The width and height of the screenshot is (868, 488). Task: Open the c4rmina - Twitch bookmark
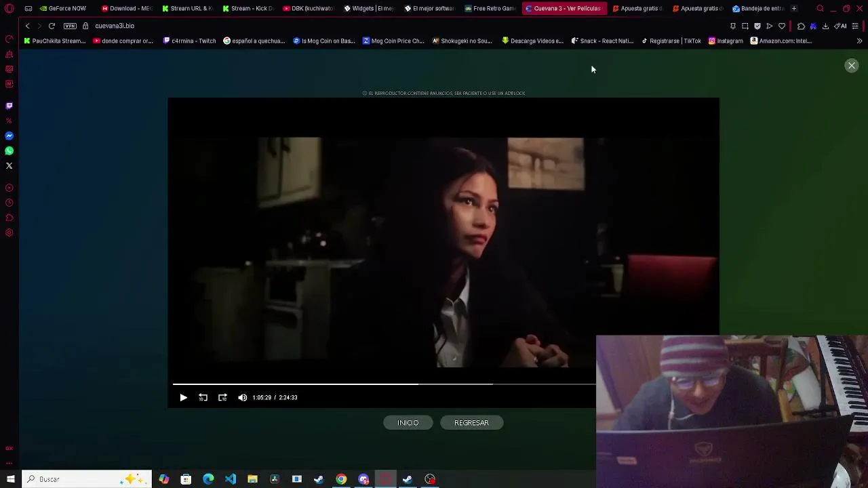pyautogui.click(x=190, y=41)
